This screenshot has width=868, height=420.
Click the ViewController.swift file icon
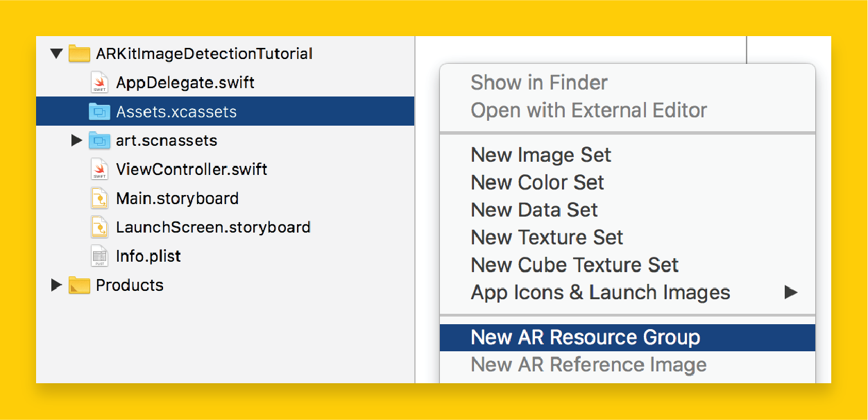100,169
